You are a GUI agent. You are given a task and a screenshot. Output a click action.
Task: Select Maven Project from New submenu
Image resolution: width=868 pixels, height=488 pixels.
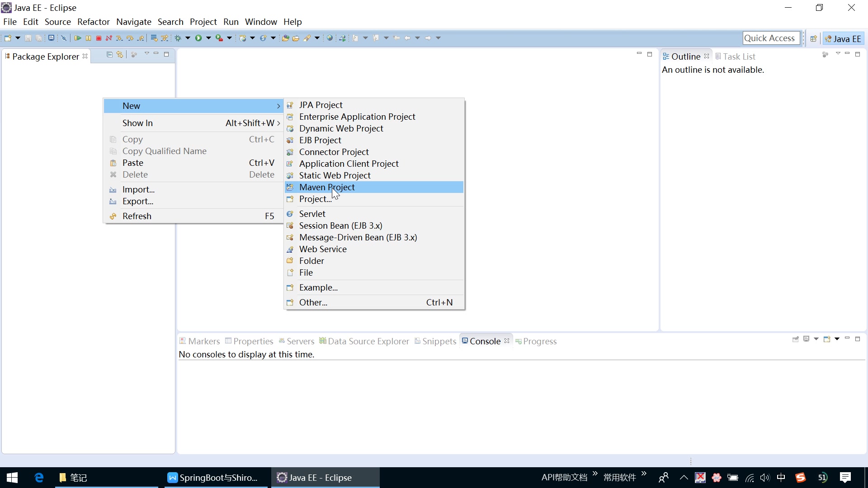[327, 187]
